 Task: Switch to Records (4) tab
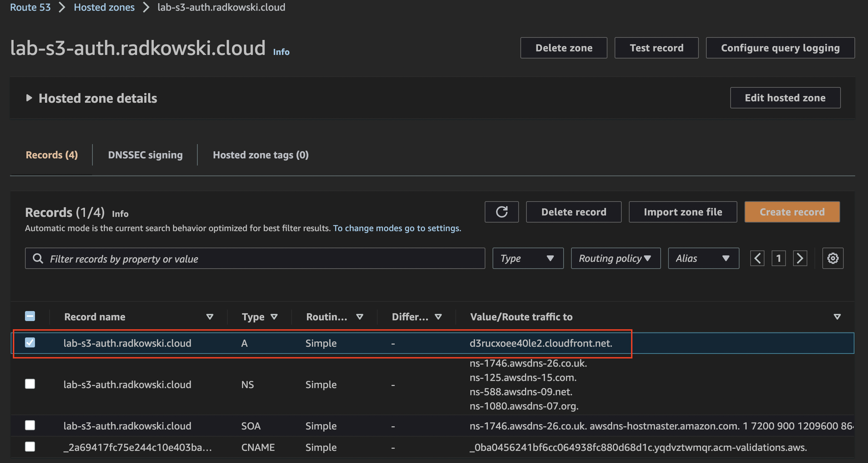pos(52,155)
